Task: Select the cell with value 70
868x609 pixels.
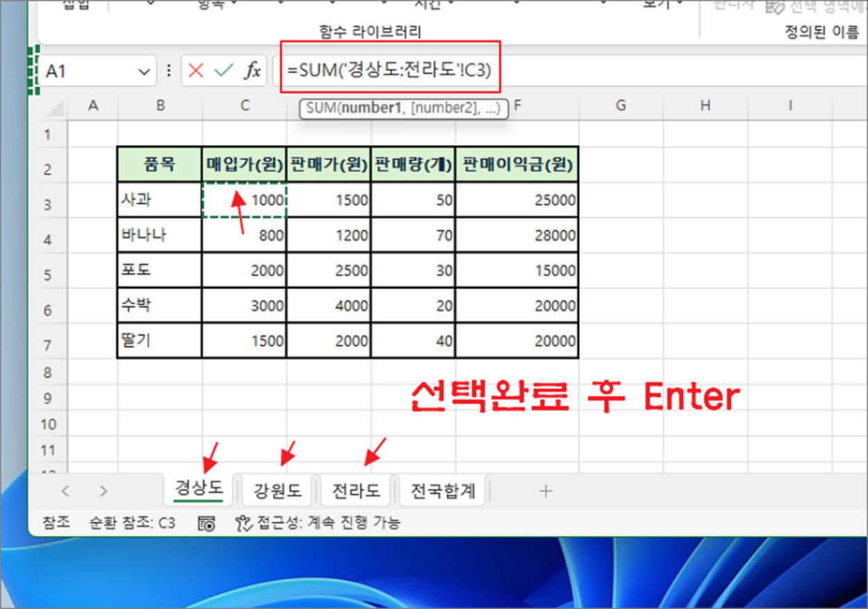Action: (414, 235)
